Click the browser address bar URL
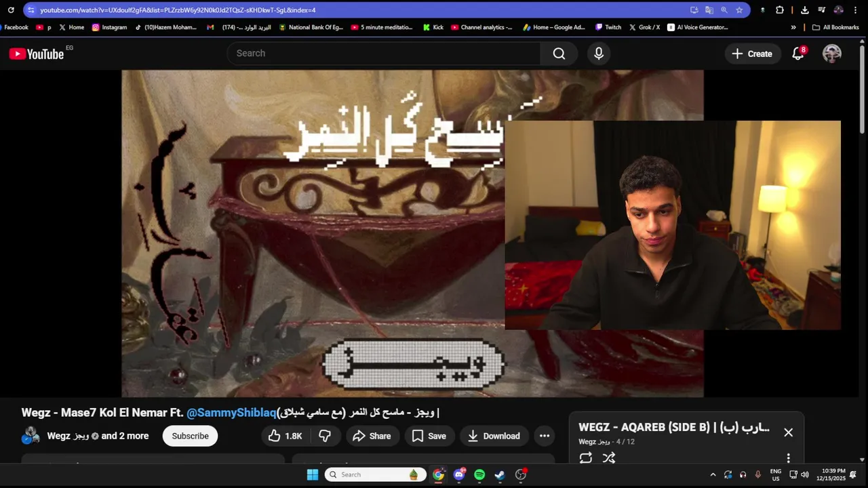Screen dimensions: 868x488 pyautogui.click(x=178, y=10)
